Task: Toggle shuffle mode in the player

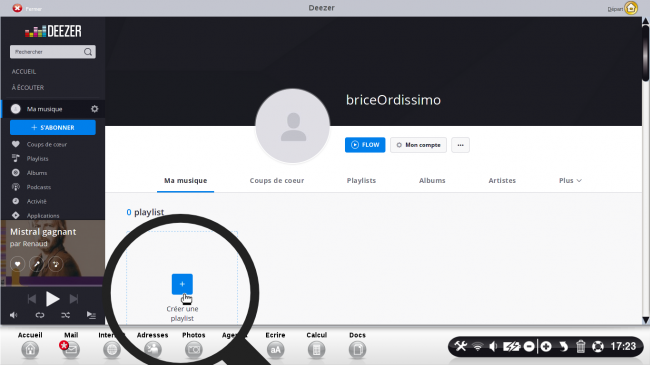Action: click(65, 315)
